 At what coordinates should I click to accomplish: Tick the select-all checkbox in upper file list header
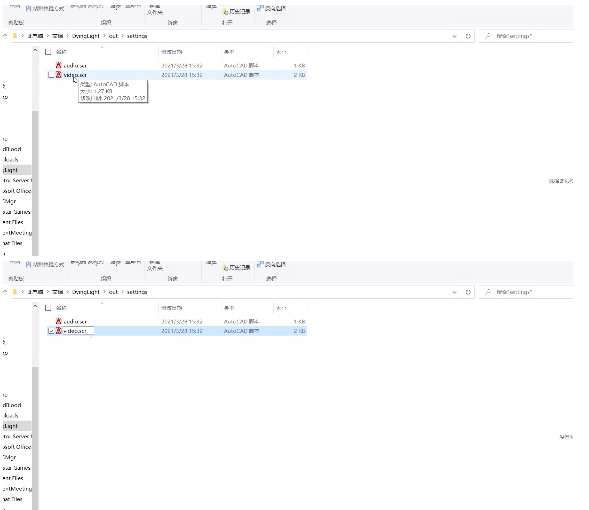(48, 52)
